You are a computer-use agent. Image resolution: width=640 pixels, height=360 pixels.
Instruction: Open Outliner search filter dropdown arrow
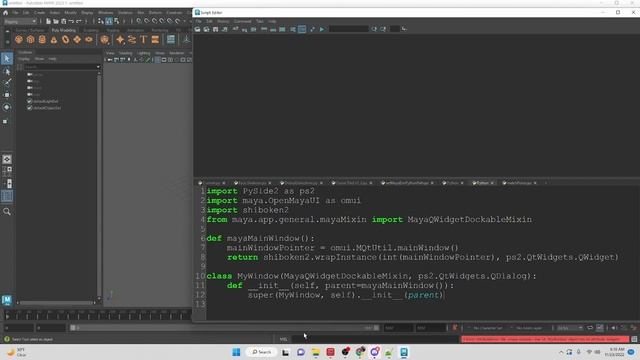tap(98, 67)
